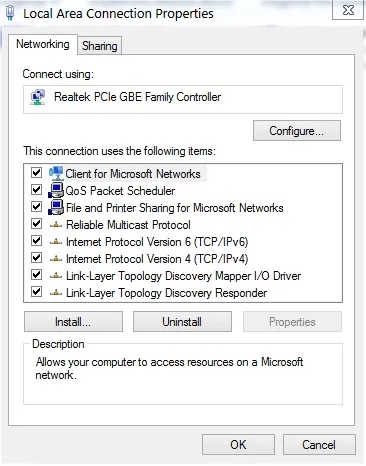This screenshot has width=366, height=466.
Task: Click the Realtek network adapter icon
Action: [38, 97]
